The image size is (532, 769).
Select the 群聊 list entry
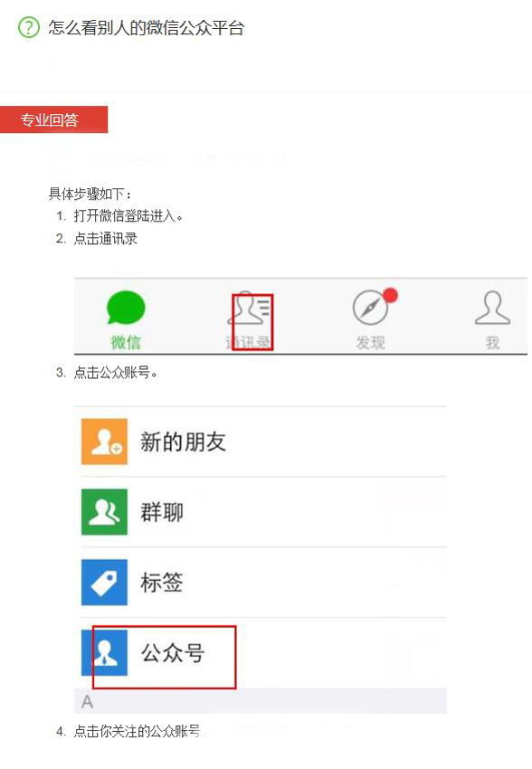(264, 511)
